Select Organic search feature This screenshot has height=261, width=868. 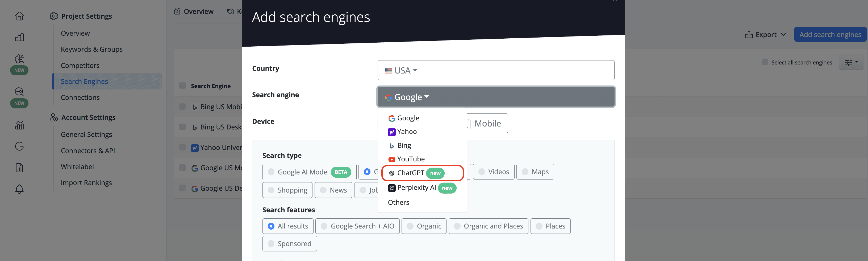(x=424, y=226)
